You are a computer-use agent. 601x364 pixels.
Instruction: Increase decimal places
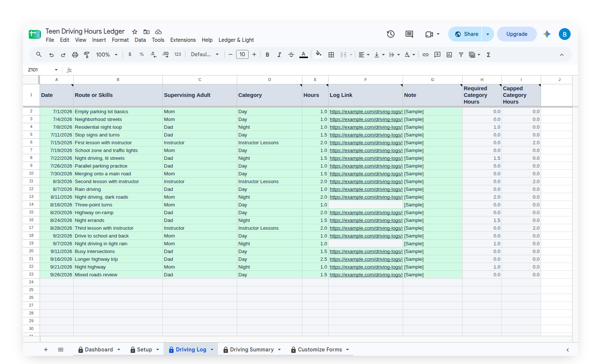(165, 54)
